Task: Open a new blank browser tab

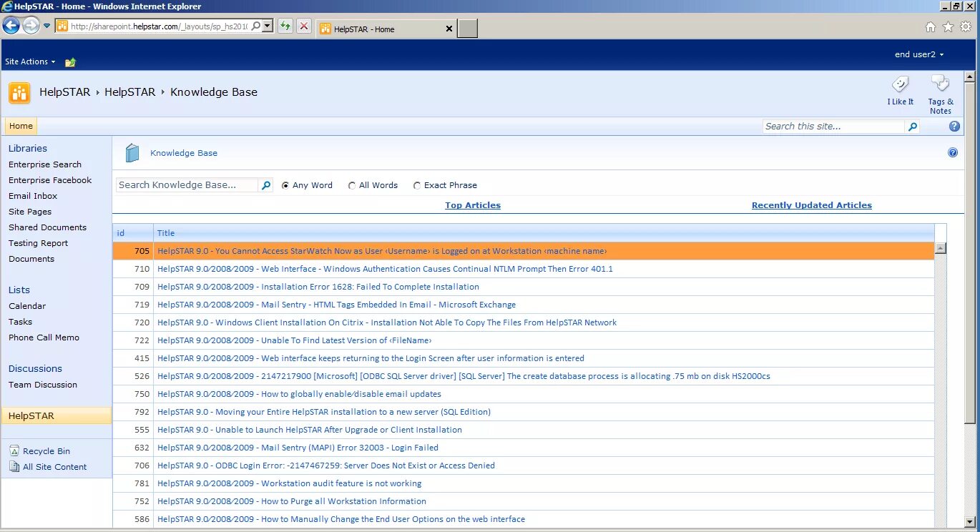Action: (x=467, y=29)
